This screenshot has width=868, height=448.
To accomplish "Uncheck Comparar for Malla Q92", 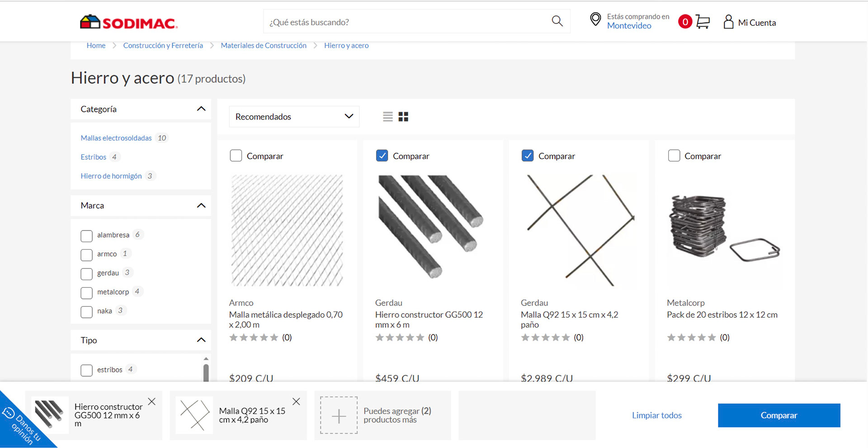I will tap(528, 156).
